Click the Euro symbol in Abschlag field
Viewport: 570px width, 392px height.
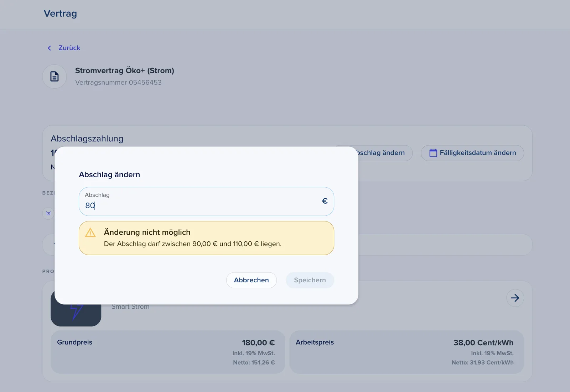[x=325, y=201]
